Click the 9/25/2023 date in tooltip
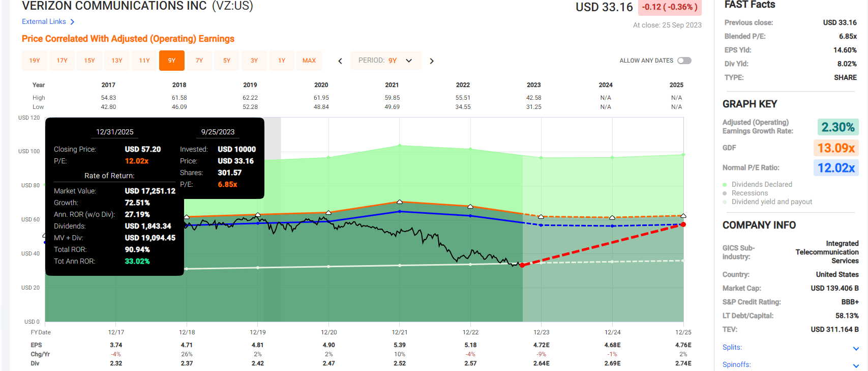 click(x=218, y=132)
